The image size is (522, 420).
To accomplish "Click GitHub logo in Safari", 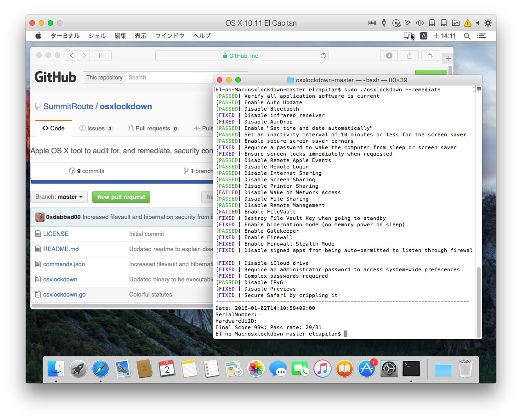I will pos(55,77).
